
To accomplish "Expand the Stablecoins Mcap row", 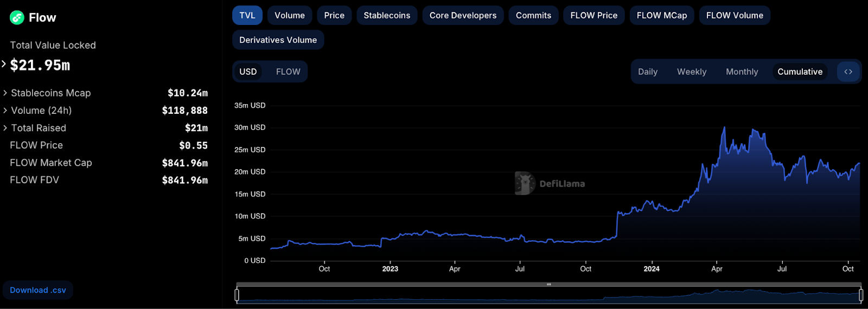I will pyautogui.click(x=5, y=93).
